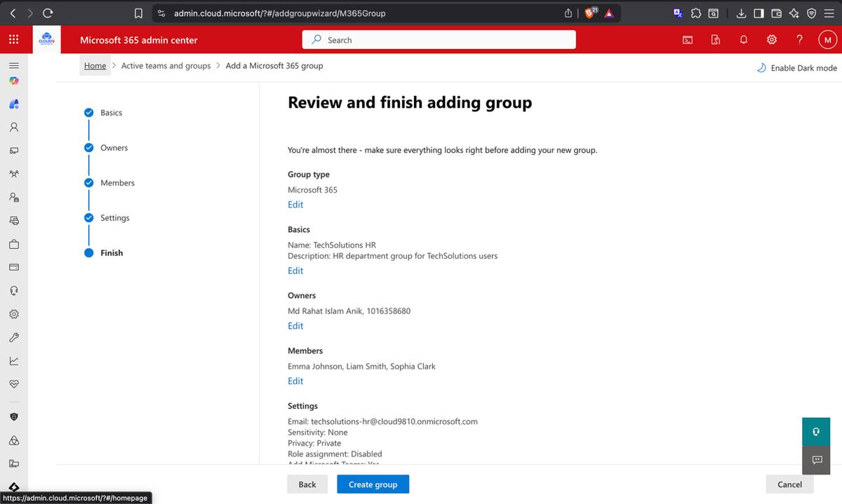
Task: Open the account manager M avatar
Action: tap(827, 40)
